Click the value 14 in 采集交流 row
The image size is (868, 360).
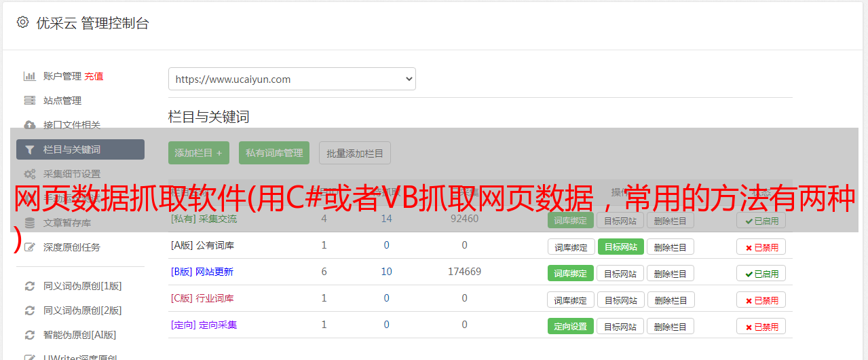tap(386, 219)
